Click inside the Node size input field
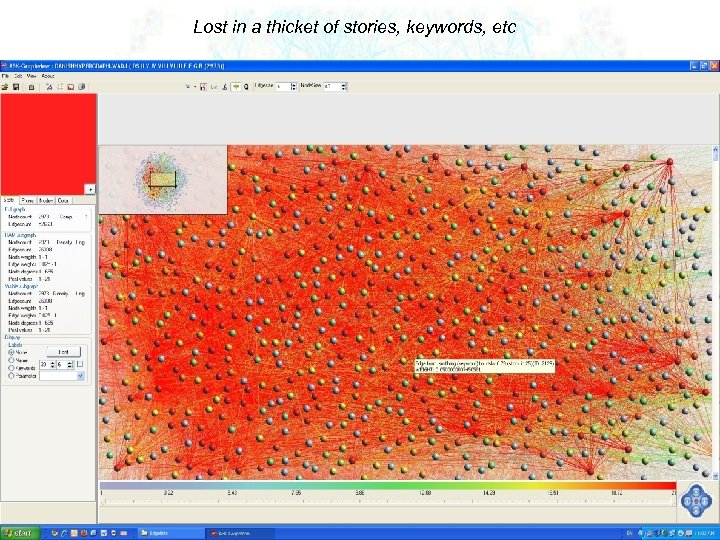The height and width of the screenshot is (540, 720). [332, 86]
